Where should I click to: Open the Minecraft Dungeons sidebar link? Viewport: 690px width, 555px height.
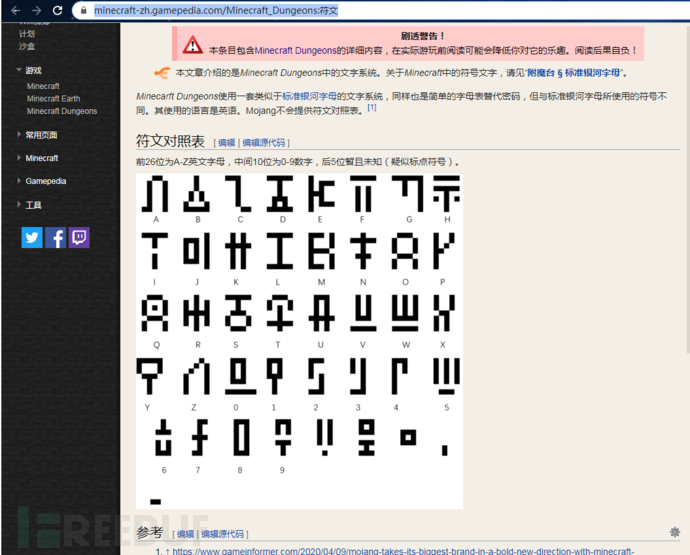(x=62, y=111)
